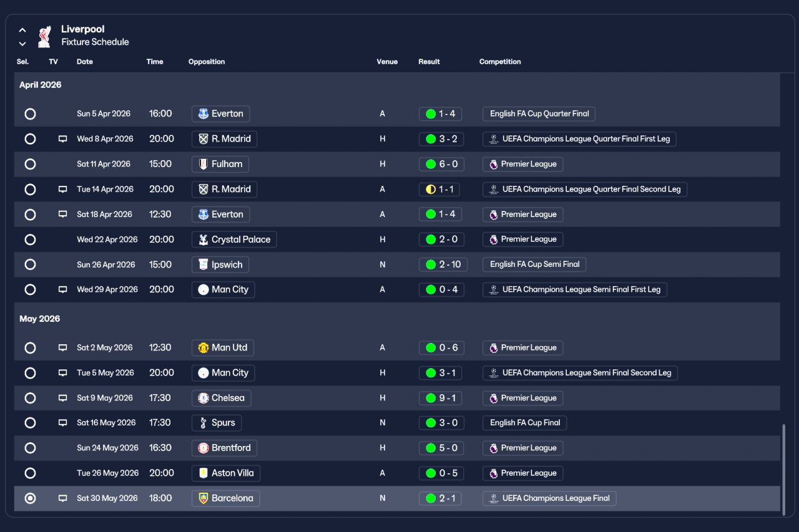Select the radio button for Wed 29 Apr 2026
The width and height of the screenshot is (799, 532).
[30, 289]
